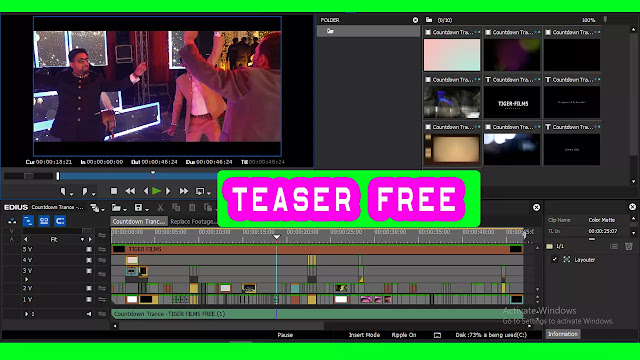Select the TIGER FILMS clip on track 5 V

pyautogui.click(x=317, y=249)
